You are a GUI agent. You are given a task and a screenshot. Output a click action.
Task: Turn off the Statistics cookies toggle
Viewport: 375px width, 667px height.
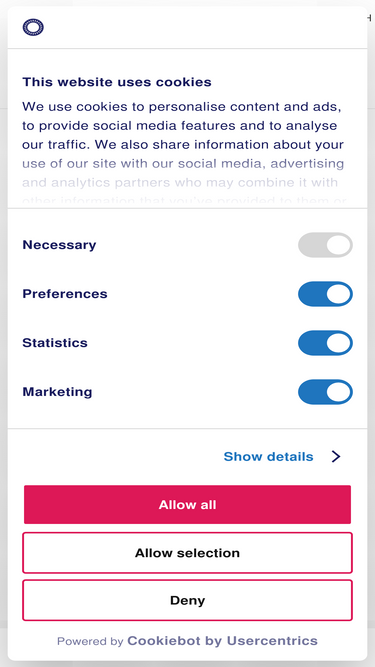click(x=325, y=343)
